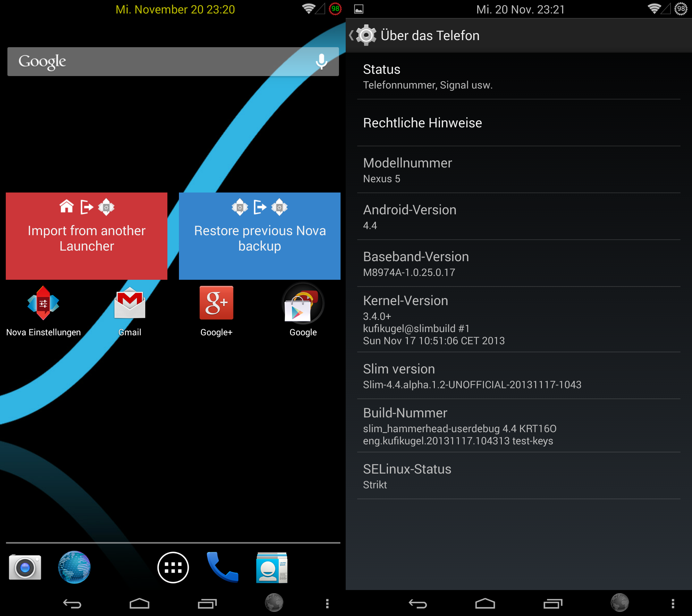Select the Modellnummer Nexus 5 row

coord(519,170)
